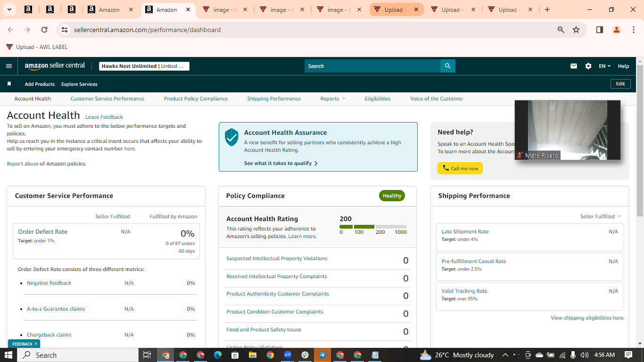The height and width of the screenshot is (362, 644).
Task: Click the volume speaker tray icon
Action: coord(585,355)
